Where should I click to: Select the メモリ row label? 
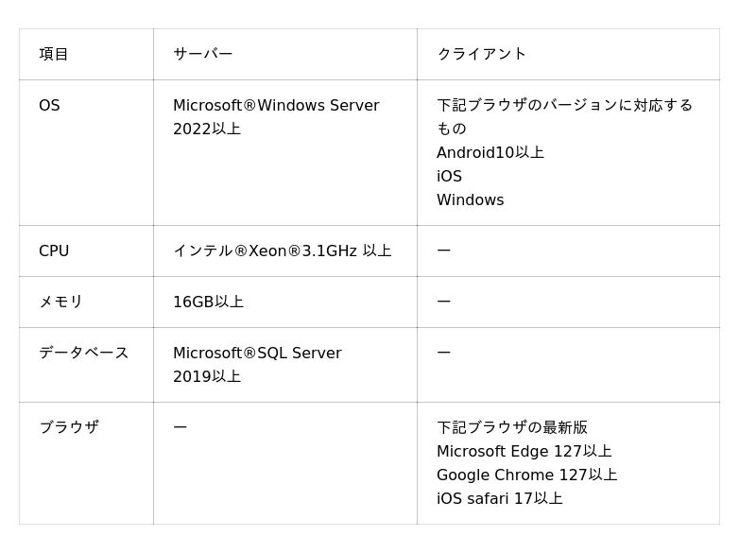click(x=60, y=302)
